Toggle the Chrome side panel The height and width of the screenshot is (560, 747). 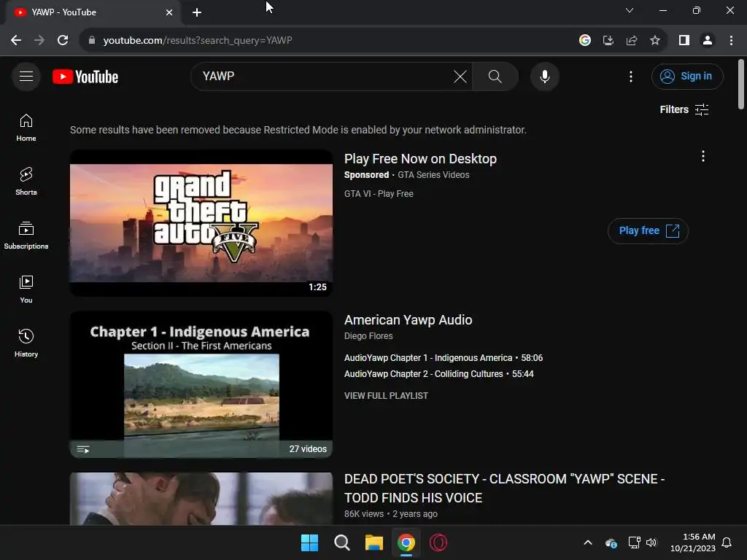tap(684, 40)
